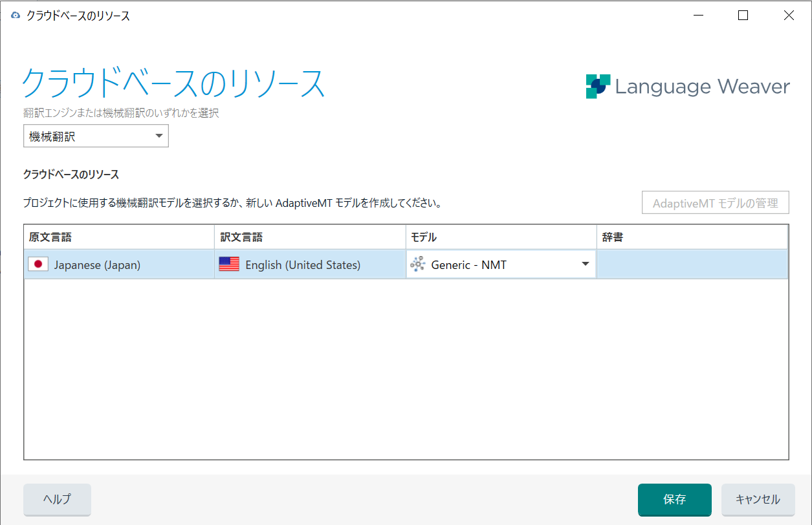Click the cloud icon in the title bar

[x=14, y=15]
